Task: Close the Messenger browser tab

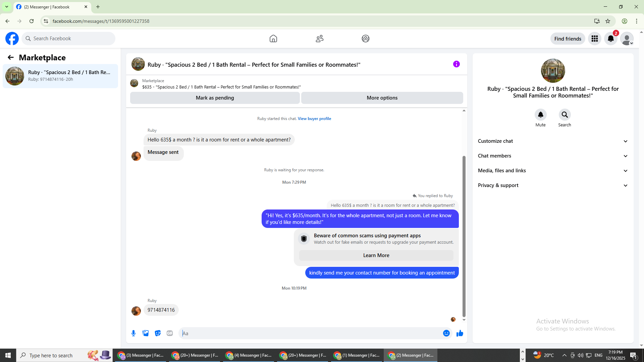Action: [86, 7]
